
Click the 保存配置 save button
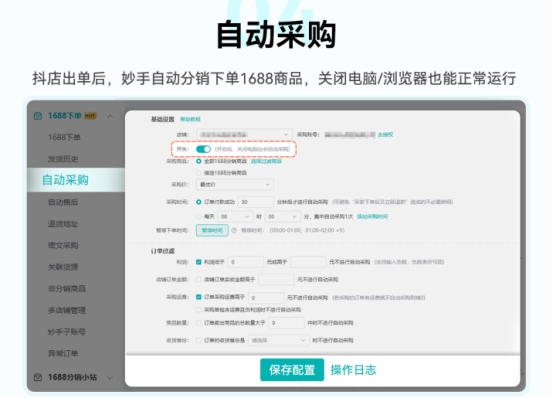[292, 370]
